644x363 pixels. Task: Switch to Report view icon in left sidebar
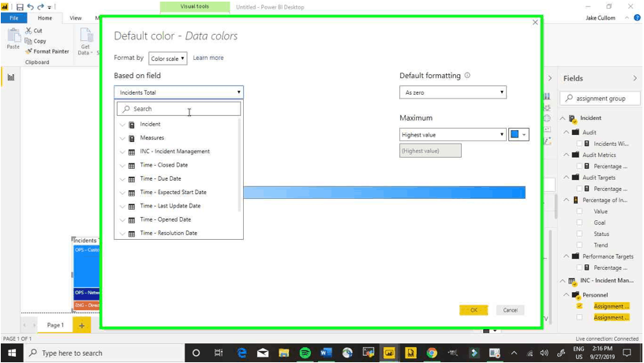coord(11,77)
